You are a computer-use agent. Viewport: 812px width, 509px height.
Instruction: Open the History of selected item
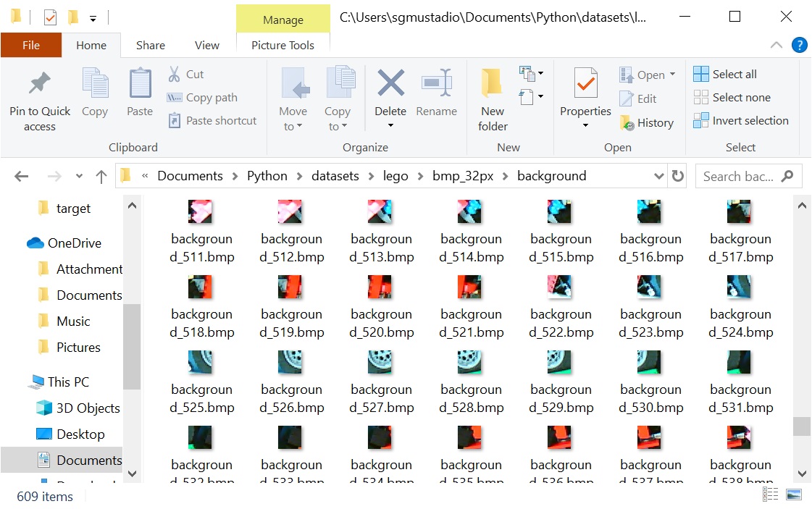point(647,122)
